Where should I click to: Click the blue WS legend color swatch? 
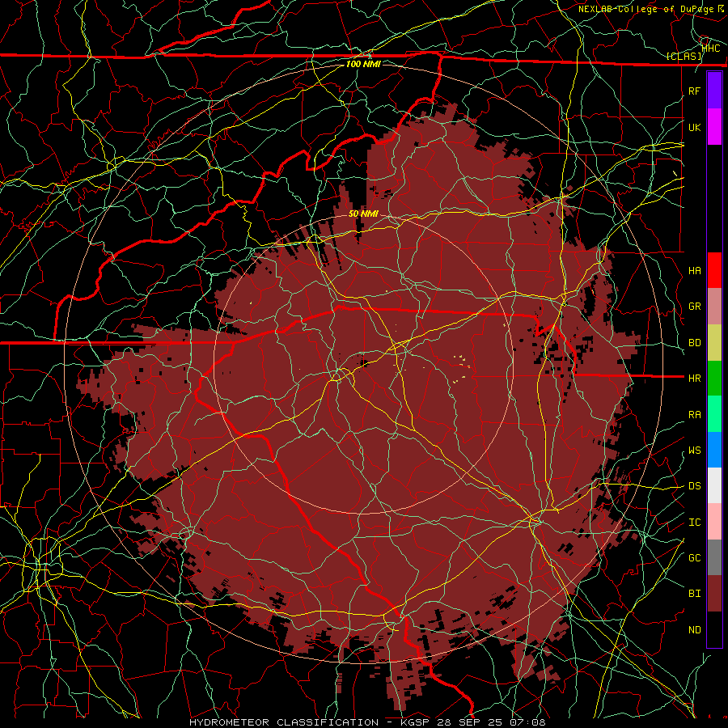tap(714, 450)
